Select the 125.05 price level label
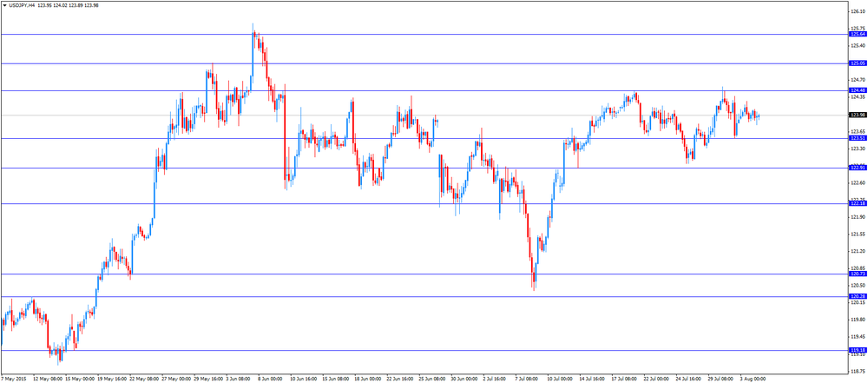The height and width of the screenshot is (383, 868). 858,63
